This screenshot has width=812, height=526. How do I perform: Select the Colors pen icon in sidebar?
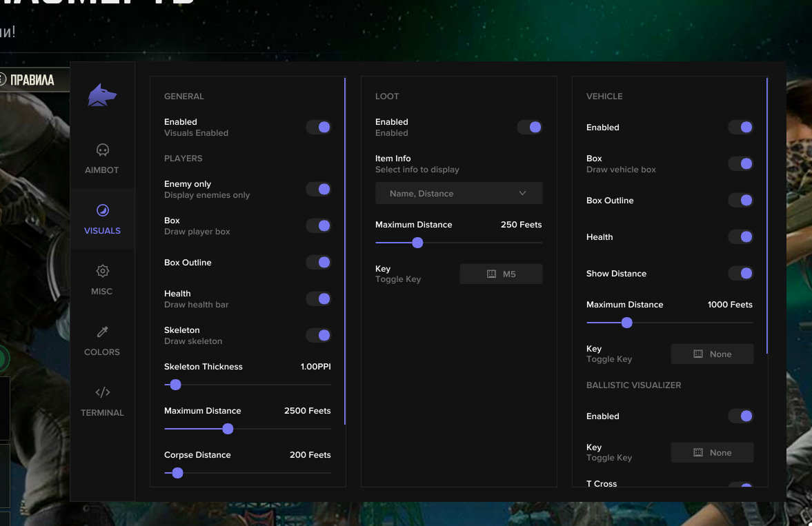(102, 332)
